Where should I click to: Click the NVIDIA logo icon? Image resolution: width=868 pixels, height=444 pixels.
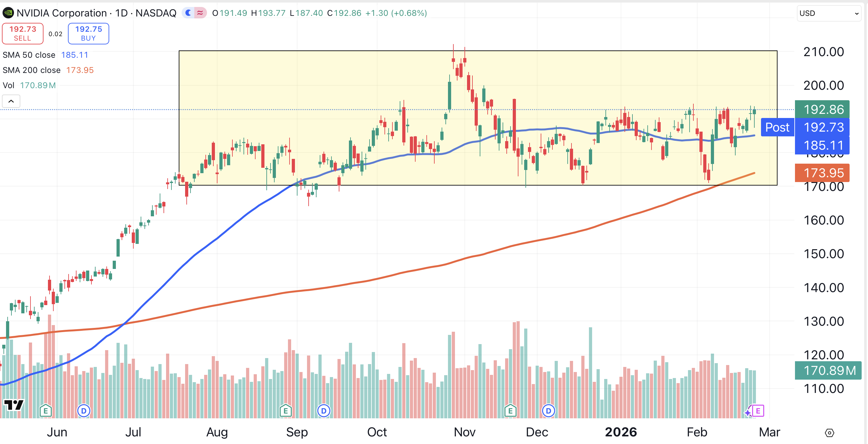point(8,13)
